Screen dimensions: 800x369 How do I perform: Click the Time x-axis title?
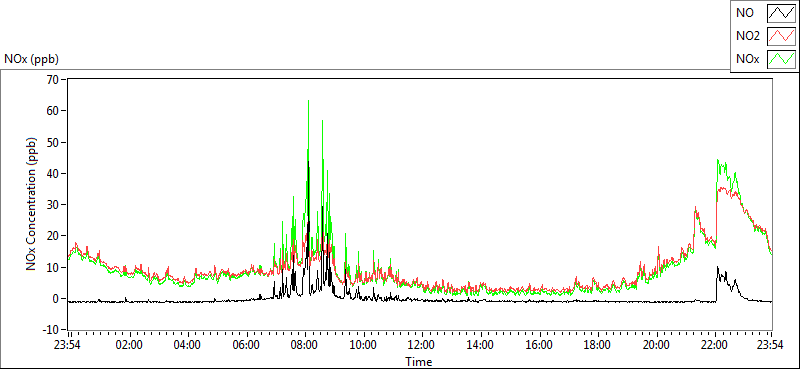point(419,361)
